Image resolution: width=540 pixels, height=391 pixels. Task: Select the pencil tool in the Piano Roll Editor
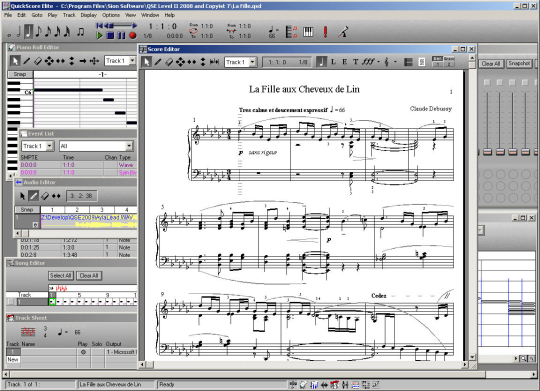[27, 61]
